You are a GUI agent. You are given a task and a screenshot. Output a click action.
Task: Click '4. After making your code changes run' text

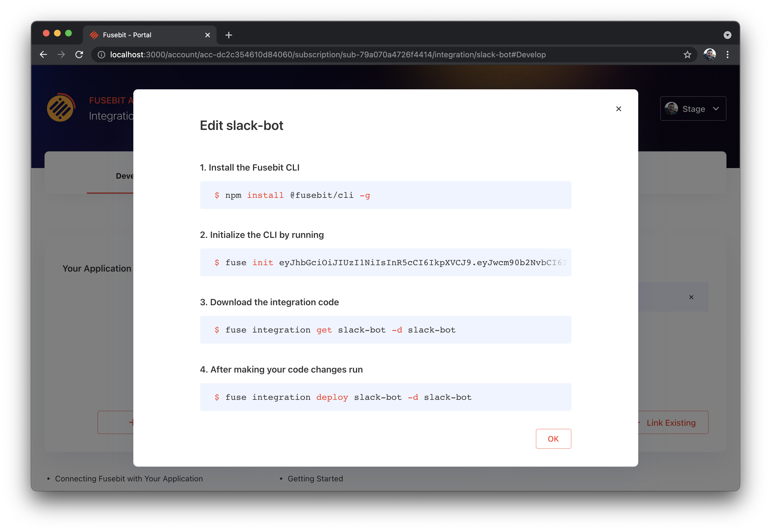coord(281,369)
